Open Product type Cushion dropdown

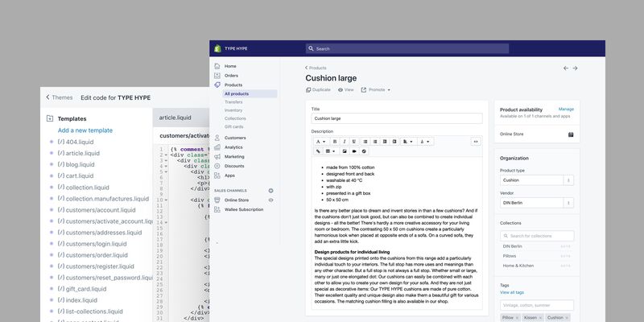pos(536,180)
